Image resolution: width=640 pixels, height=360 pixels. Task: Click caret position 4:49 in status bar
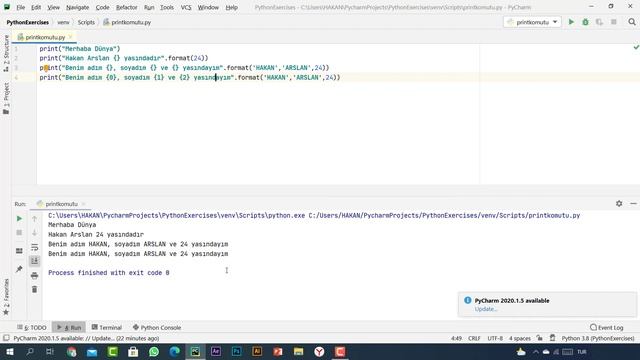[456, 338]
